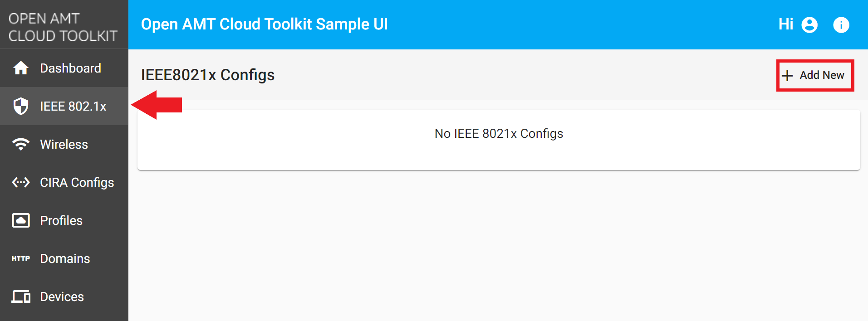This screenshot has height=321, width=868.
Task: Click the IEEE 802.1x shield icon
Action: click(20, 106)
